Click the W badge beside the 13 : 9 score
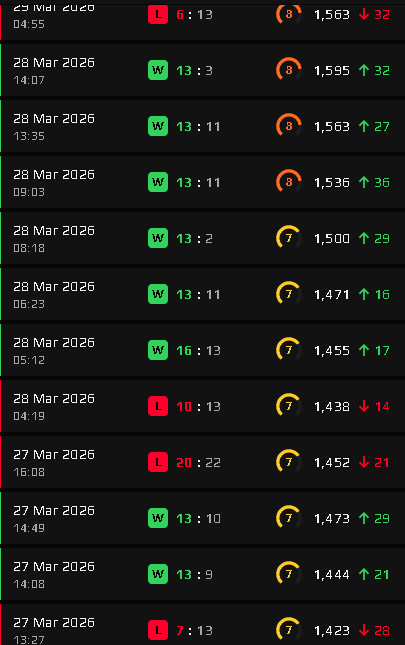405x645 pixels. 158,574
